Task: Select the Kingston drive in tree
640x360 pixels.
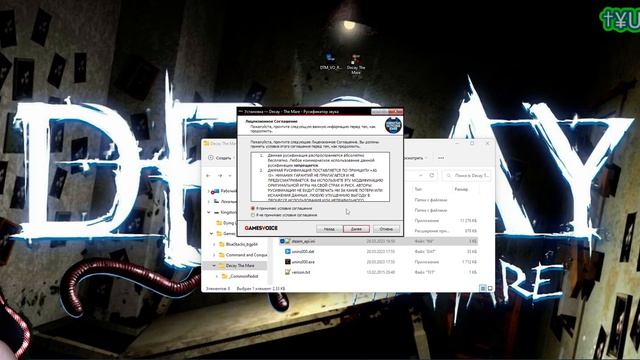Action: coord(229,212)
